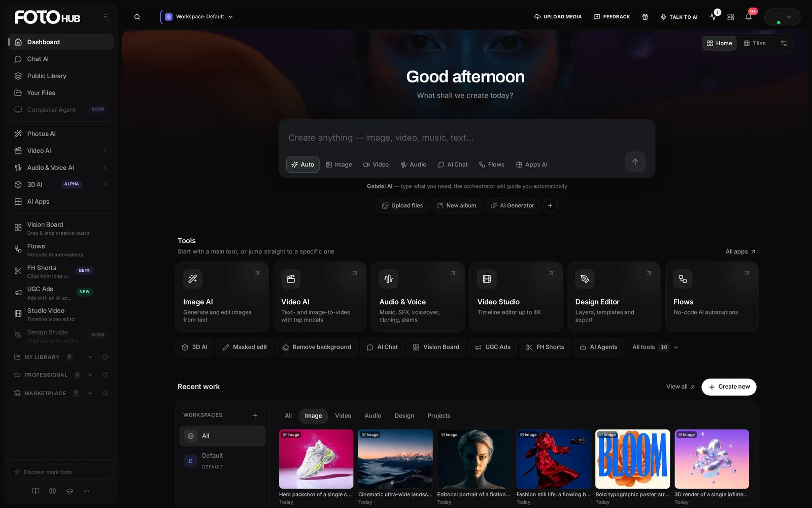812x508 pixels.
Task: Expand Audio & Voice AI submenu
Action: tap(105, 168)
